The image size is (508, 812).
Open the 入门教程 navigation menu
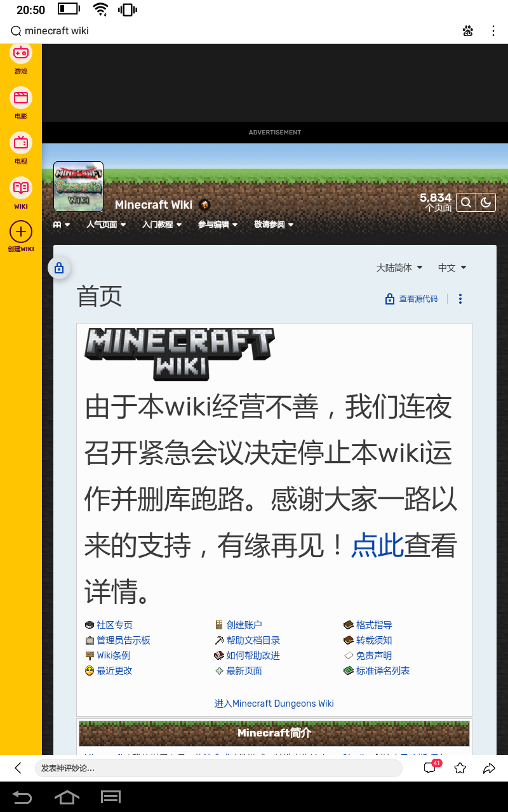pos(162,225)
